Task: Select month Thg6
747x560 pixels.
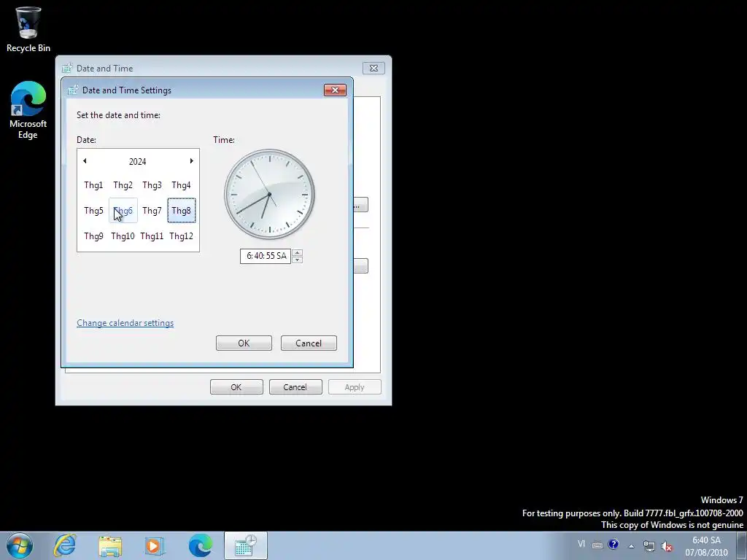Action: pyautogui.click(x=123, y=211)
